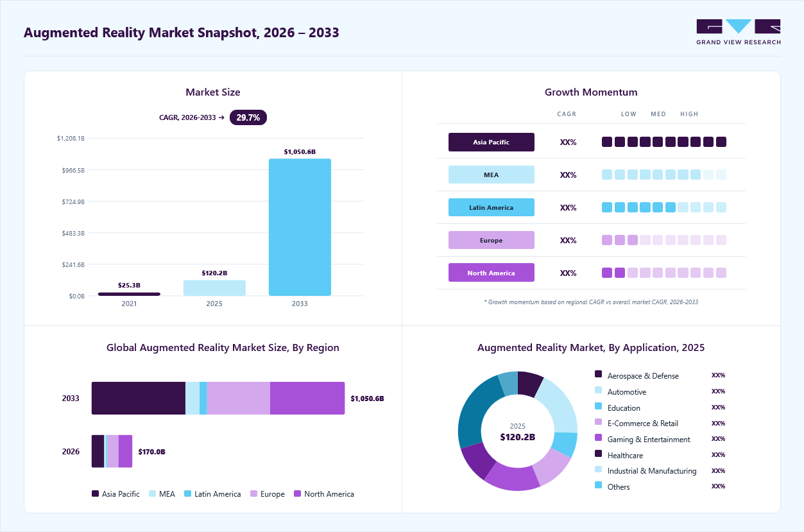The width and height of the screenshot is (804, 532).
Task: Click the light blue Automotive donut segment
Action: pos(560,404)
